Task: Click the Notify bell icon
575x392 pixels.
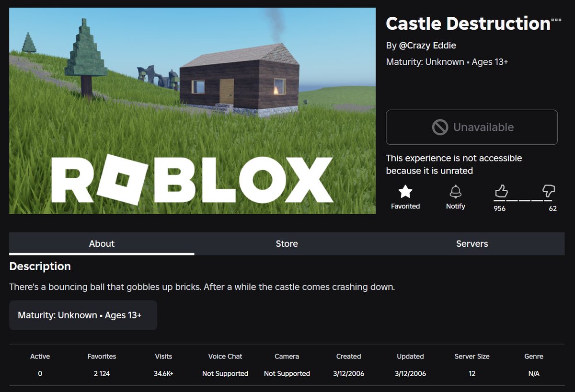Action: click(455, 192)
